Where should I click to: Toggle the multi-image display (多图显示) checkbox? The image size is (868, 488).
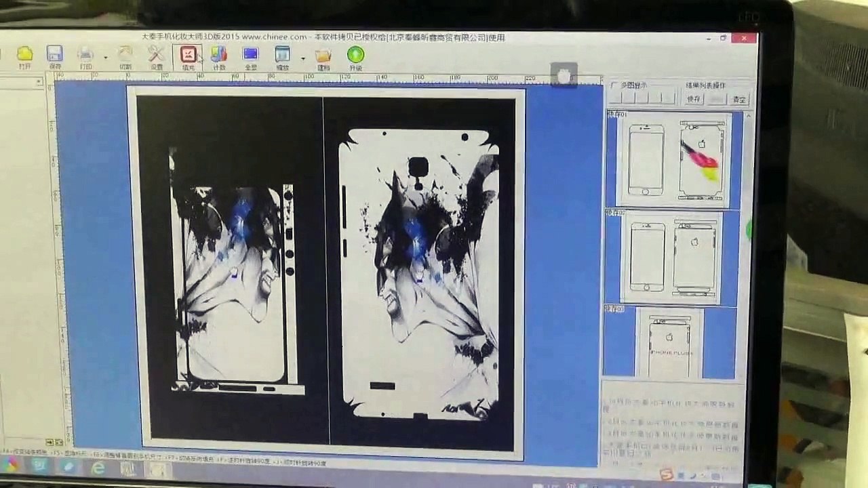(614, 85)
